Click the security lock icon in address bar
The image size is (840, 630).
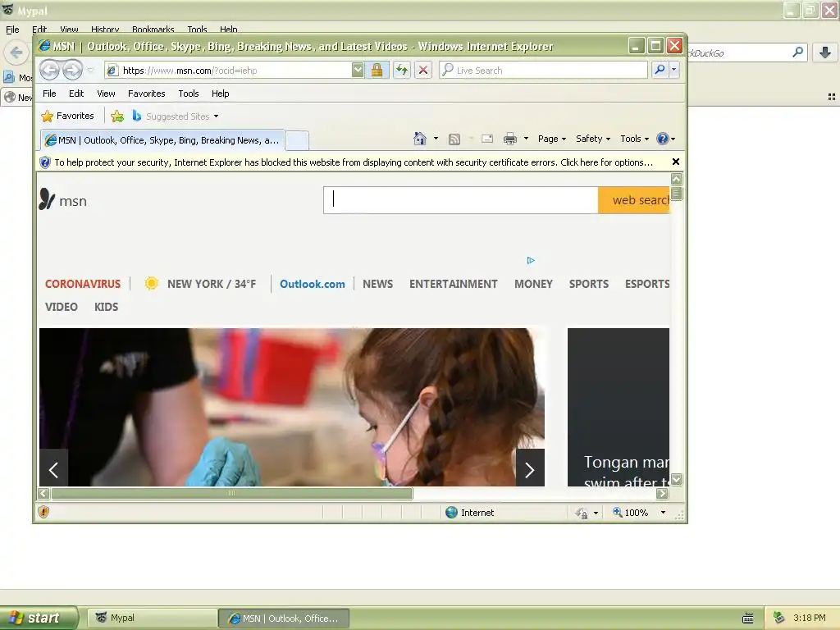point(377,71)
